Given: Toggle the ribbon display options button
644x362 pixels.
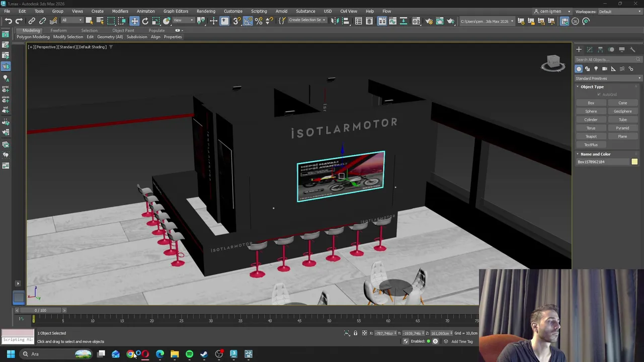Looking at the screenshot, I should (x=179, y=30).
